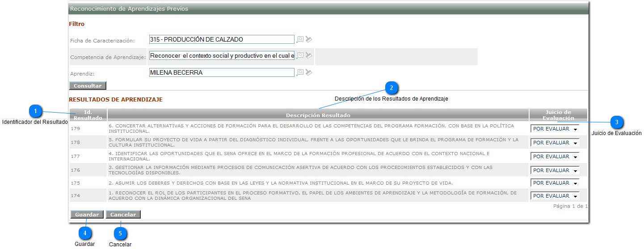Click the 'Competencia de Aprendizaje:' label
The width and height of the screenshot is (644, 249).
pos(108,57)
